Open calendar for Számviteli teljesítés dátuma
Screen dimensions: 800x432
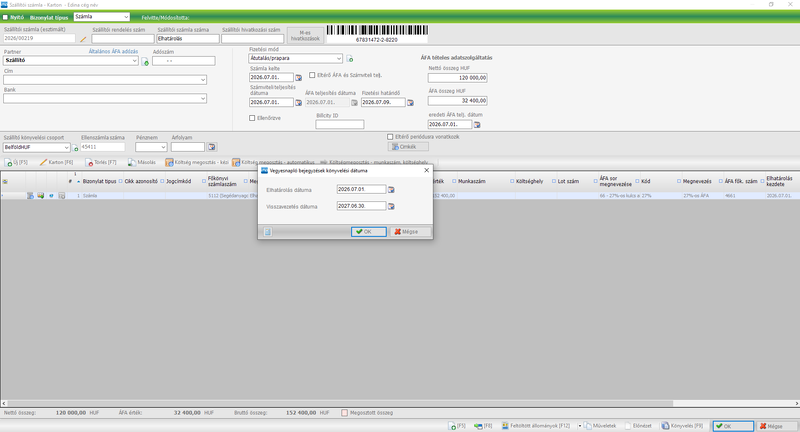click(299, 103)
